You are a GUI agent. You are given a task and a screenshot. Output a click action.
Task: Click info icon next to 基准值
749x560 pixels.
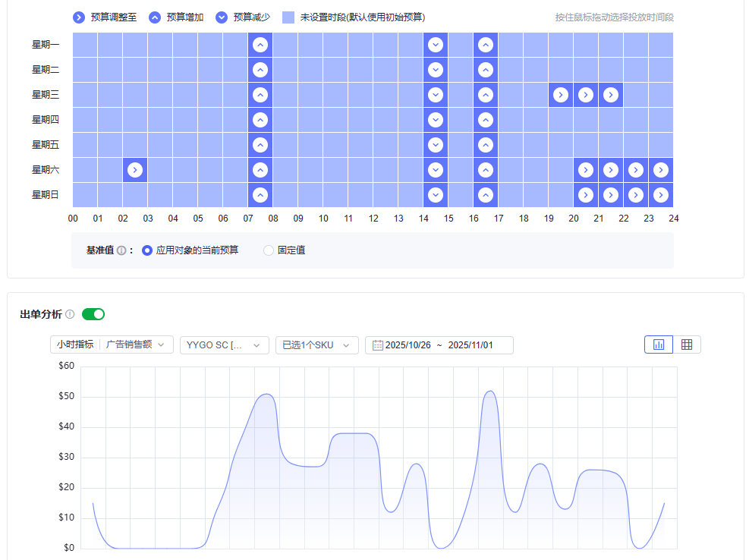(121, 250)
